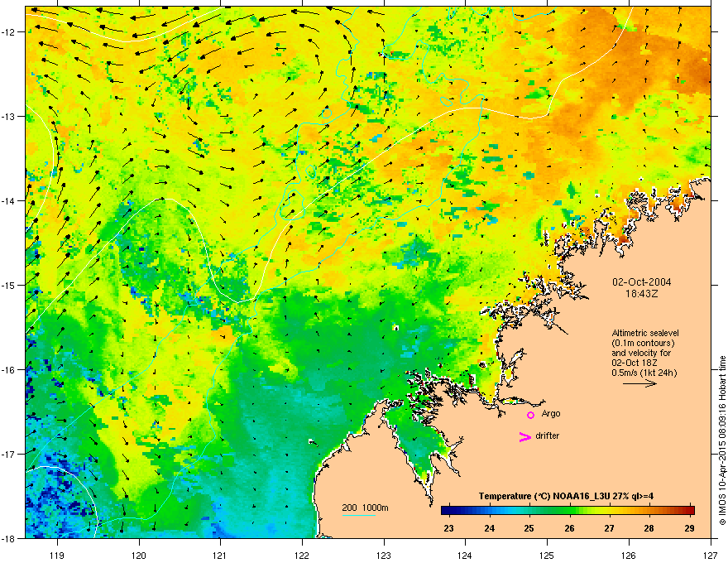Click the colorbar value 29

click(x=689, y=528)
